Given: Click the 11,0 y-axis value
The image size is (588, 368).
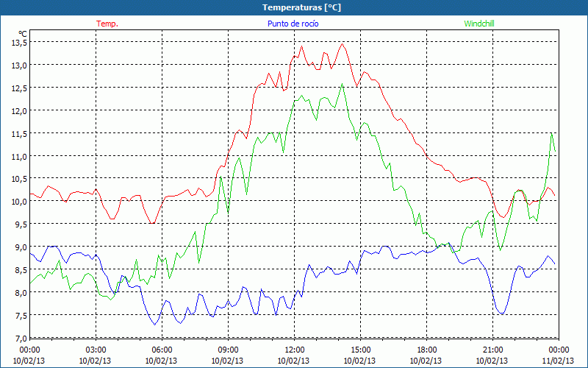Looking at the screenshot, I should [x=20, y=156].
